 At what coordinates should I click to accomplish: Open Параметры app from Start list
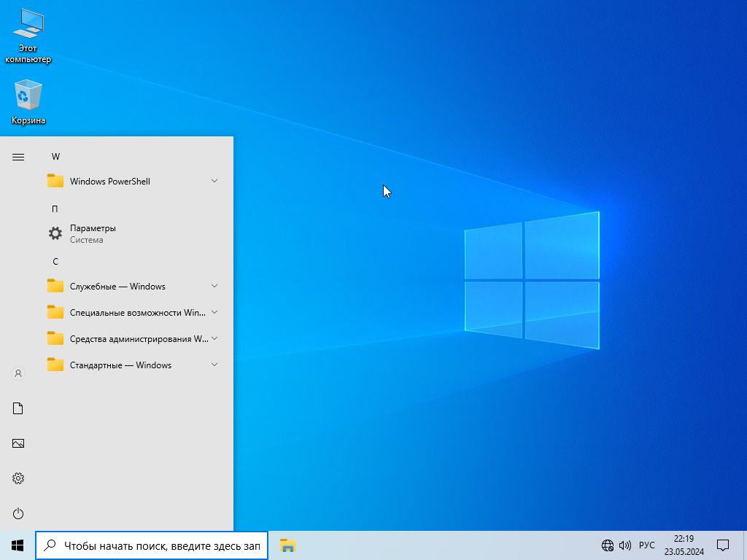[93, 233]
